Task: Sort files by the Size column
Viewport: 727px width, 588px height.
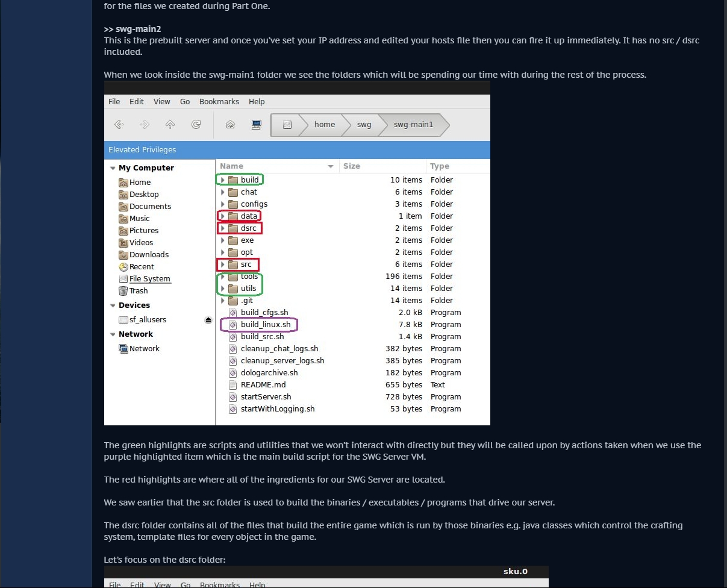Action: [382, 166]
